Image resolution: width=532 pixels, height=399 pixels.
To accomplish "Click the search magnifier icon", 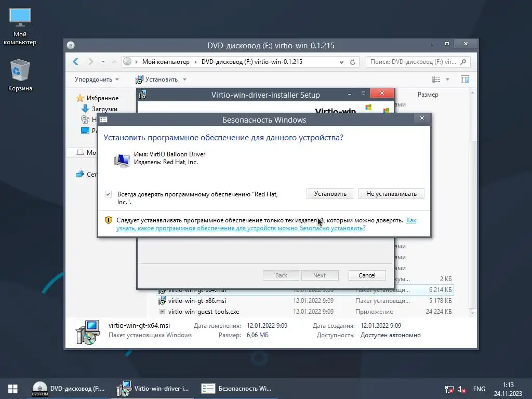I will tap(463, 62).
